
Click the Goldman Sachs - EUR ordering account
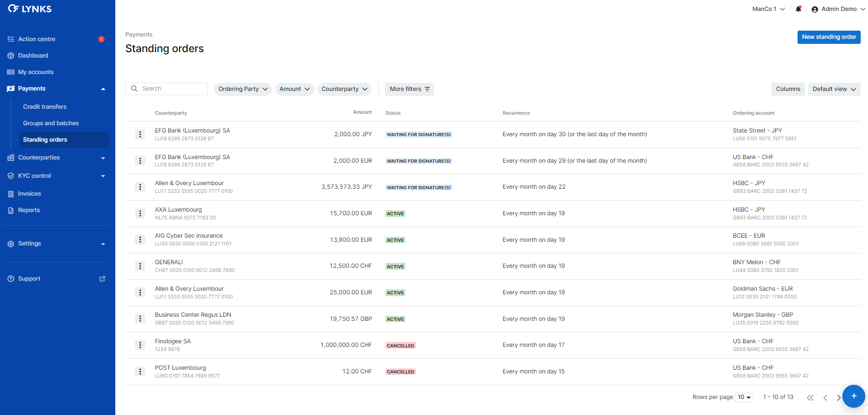click(763, 289)
